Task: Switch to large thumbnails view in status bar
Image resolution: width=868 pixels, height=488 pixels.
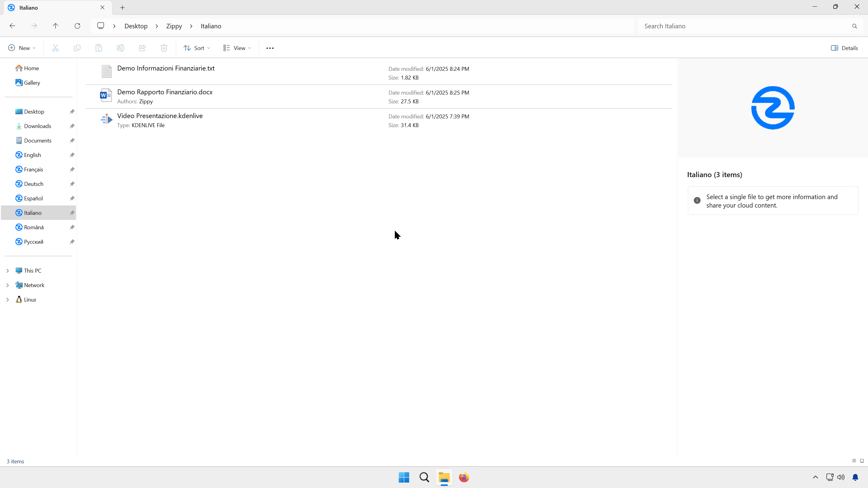Action: click(x=862, y=461)
